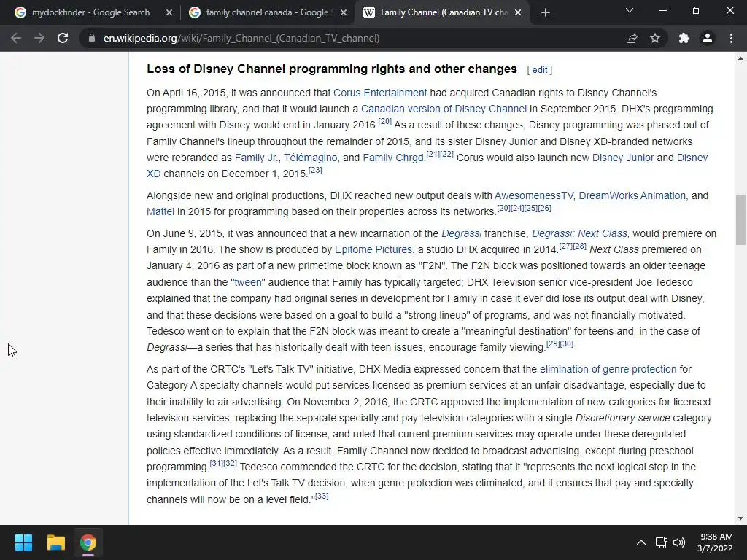The width and height of the screenshot is (747, 560).
Task: Open citation 29 reference
Action: [x=553, y=344]
